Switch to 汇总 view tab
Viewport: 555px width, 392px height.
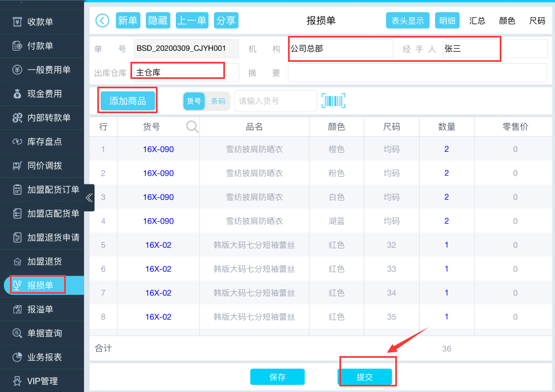point(477,20)
